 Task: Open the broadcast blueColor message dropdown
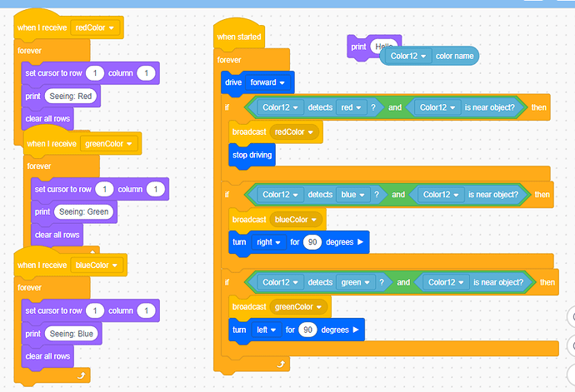pyautogui.click(x=296, y=220)
